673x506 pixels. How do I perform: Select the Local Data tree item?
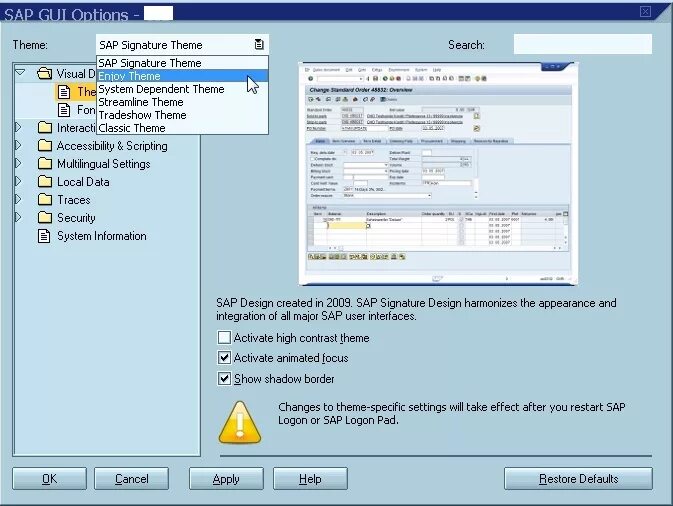coord(83,182)
